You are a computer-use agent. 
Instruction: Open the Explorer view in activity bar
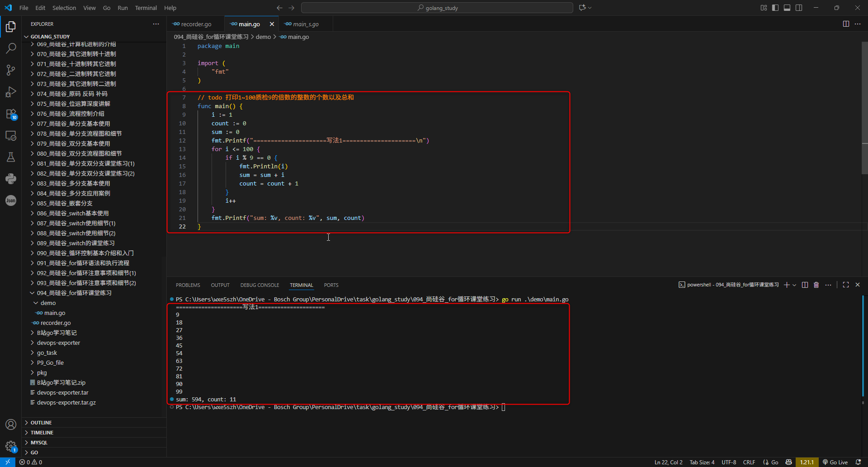pyautogui.click(x=11, y=27)
